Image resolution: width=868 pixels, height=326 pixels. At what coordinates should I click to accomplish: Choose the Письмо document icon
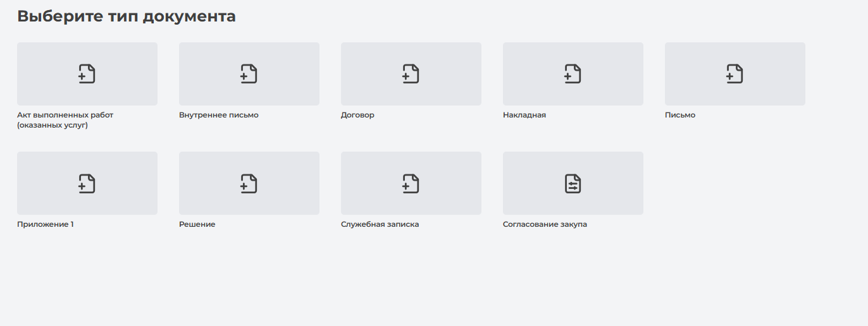[x=735, y=74]
